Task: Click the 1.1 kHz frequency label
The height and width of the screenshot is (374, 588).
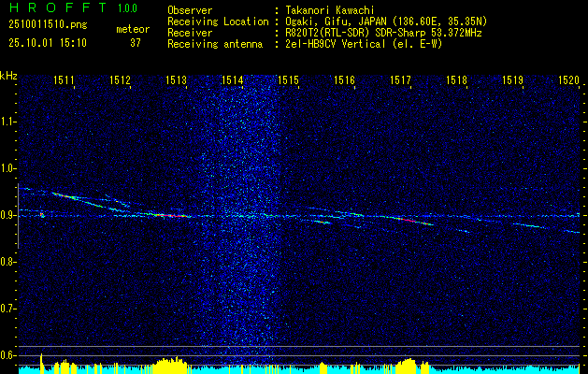Action: tap(7, 122)
